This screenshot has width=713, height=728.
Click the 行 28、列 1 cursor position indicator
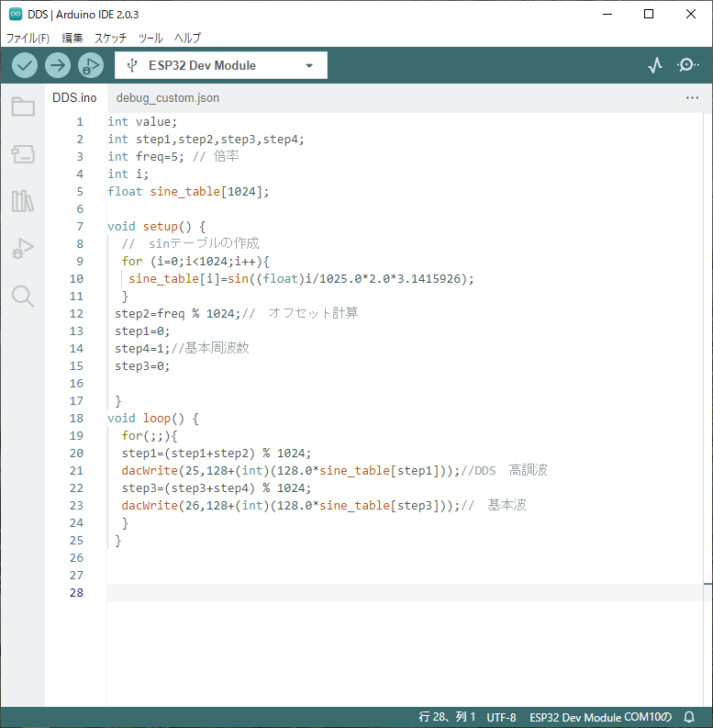[x=447, y=717]
